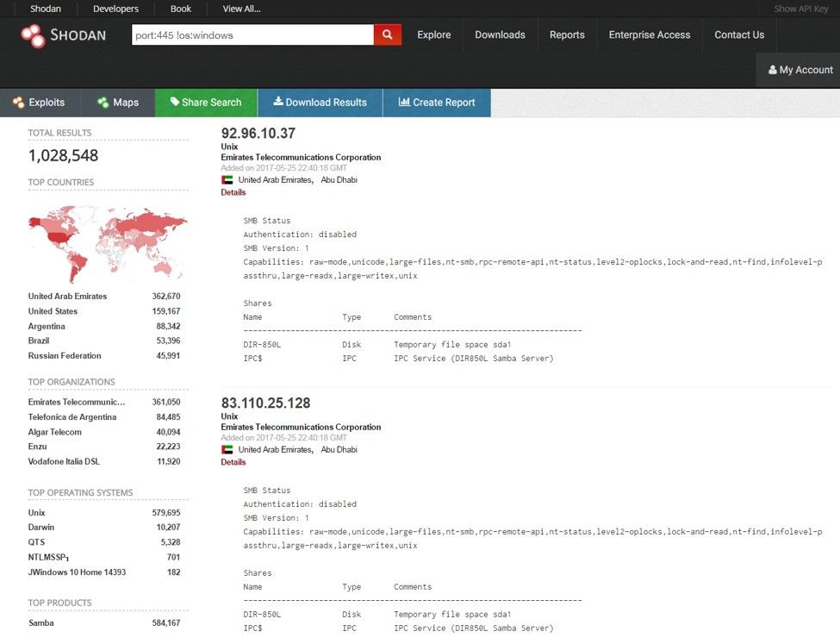
Task: Click the red search magnifier icon
Action: 386,35
